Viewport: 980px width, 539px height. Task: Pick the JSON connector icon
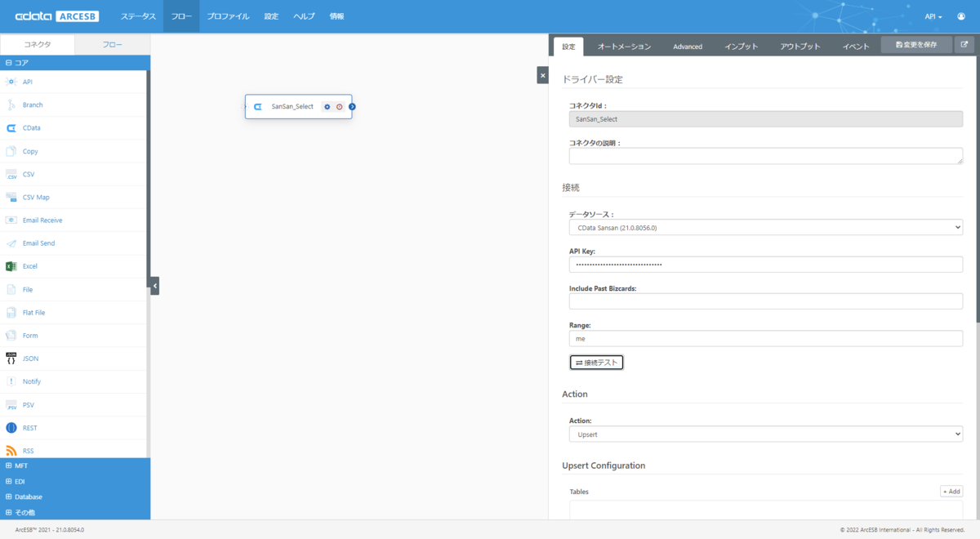click(11, 359)
